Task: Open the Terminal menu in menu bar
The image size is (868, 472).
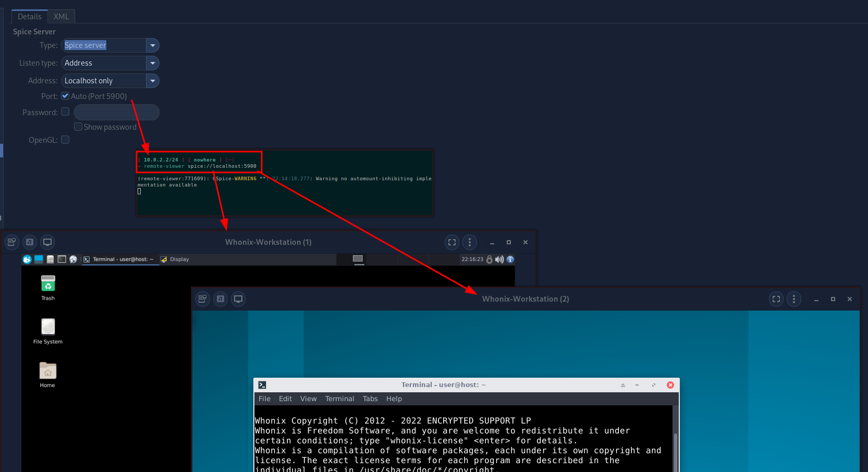Action: (339, 399)
